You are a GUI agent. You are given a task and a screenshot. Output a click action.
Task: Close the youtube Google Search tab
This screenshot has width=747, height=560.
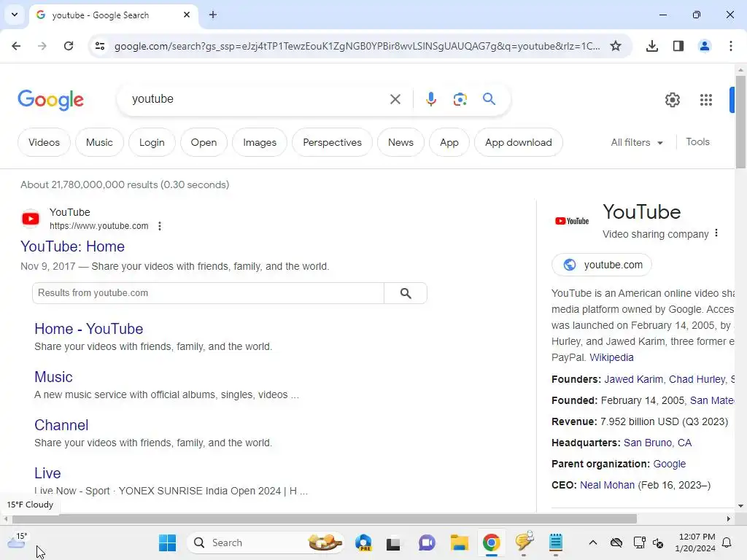tap(186, 15)
